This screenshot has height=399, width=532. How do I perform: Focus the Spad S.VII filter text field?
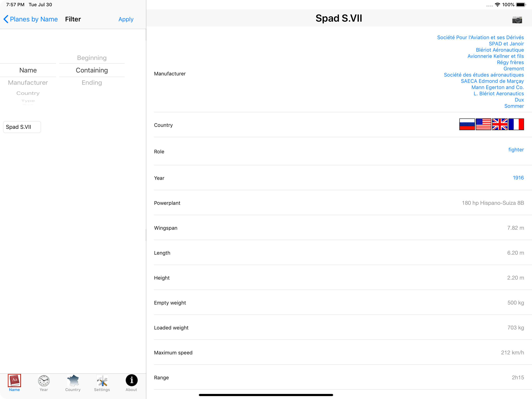[x=22, y=127]
